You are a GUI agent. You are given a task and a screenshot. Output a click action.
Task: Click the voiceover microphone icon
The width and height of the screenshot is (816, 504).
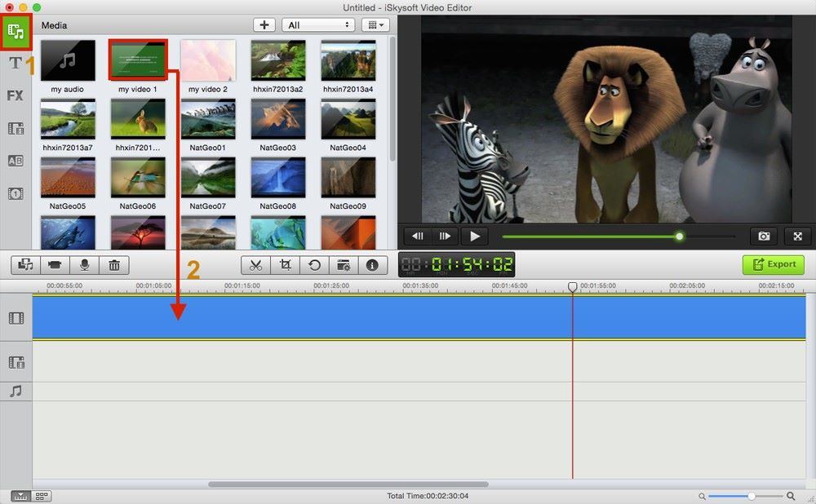[x=84, y=265]
